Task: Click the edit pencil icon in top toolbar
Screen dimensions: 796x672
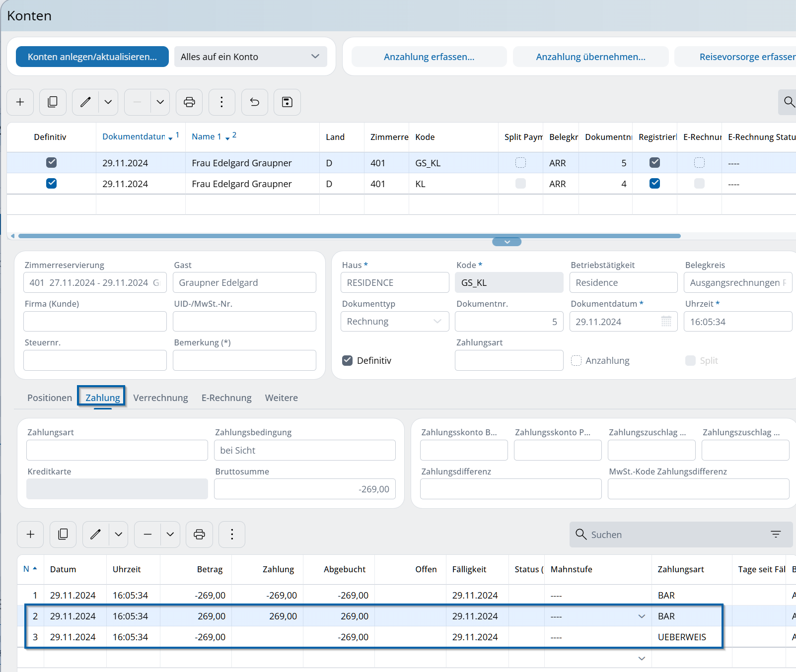Action: coord(85,102)
